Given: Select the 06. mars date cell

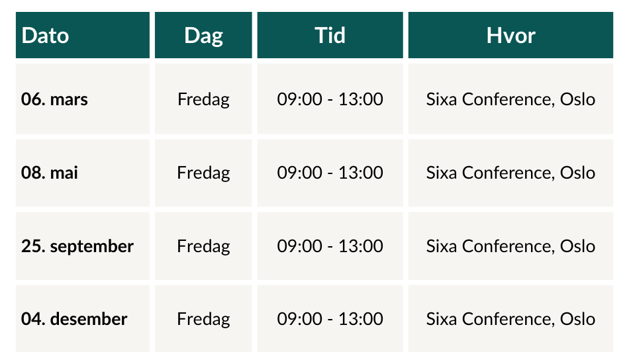Looking at the screenshot, I should [x=83, y=99].
